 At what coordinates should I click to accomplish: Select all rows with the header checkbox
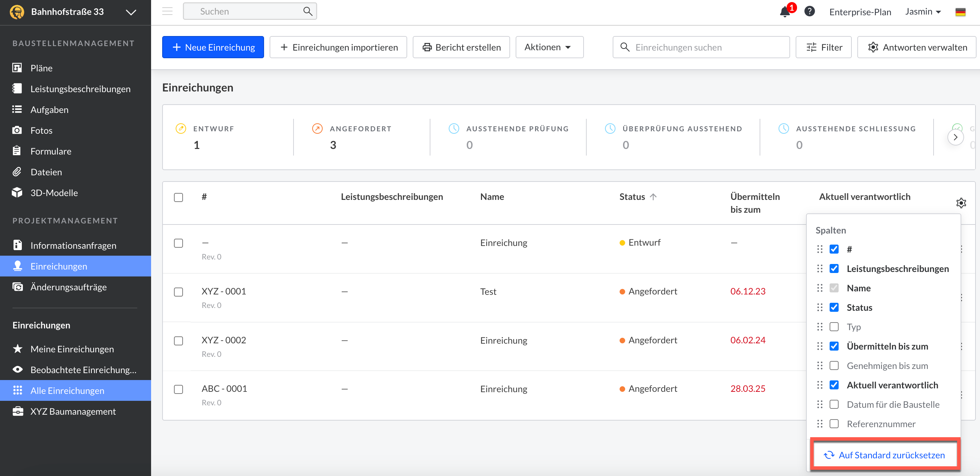[x=178, y=197]
